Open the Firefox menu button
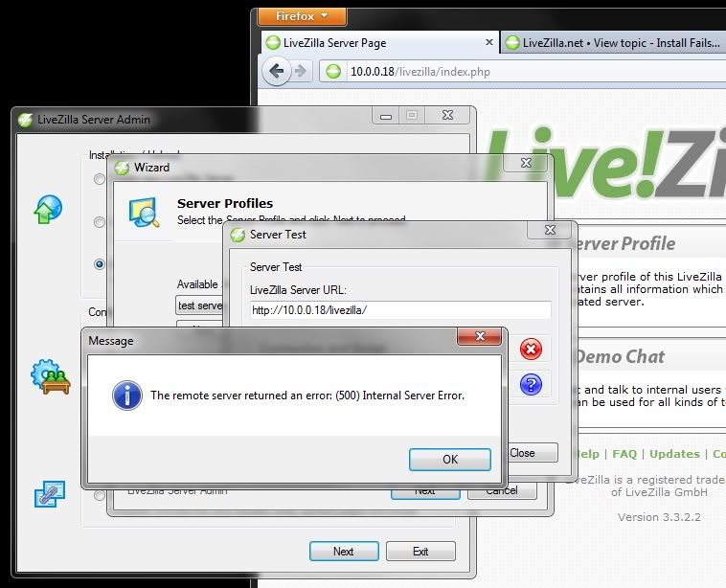 tap(302, 16)
